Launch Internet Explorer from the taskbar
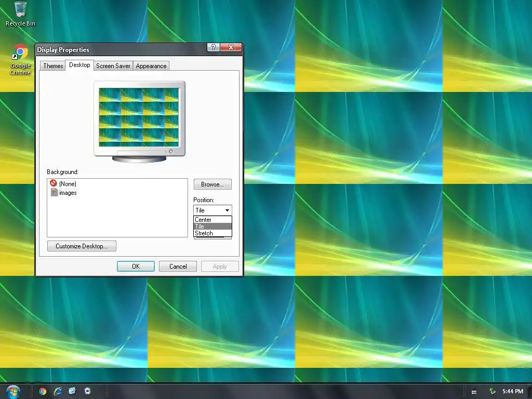The height and width of the screenshot is (399, 532). pos(58,391)
